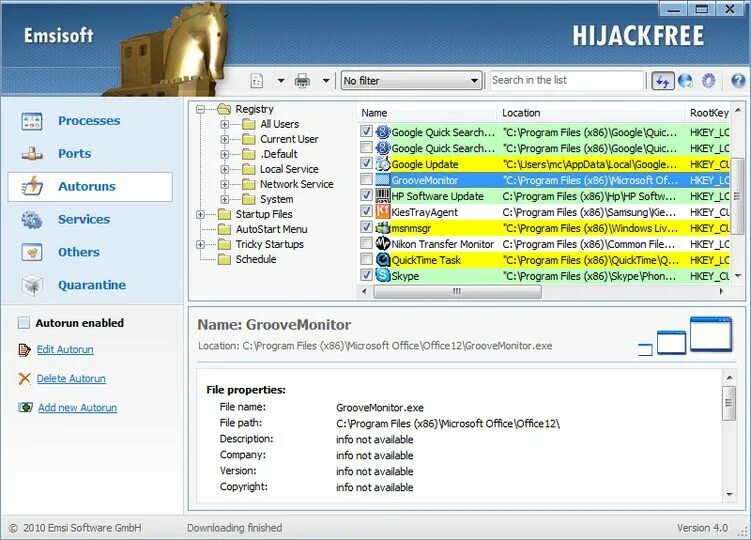
Task: Open the Ports section
Action: tap(74, 153)
